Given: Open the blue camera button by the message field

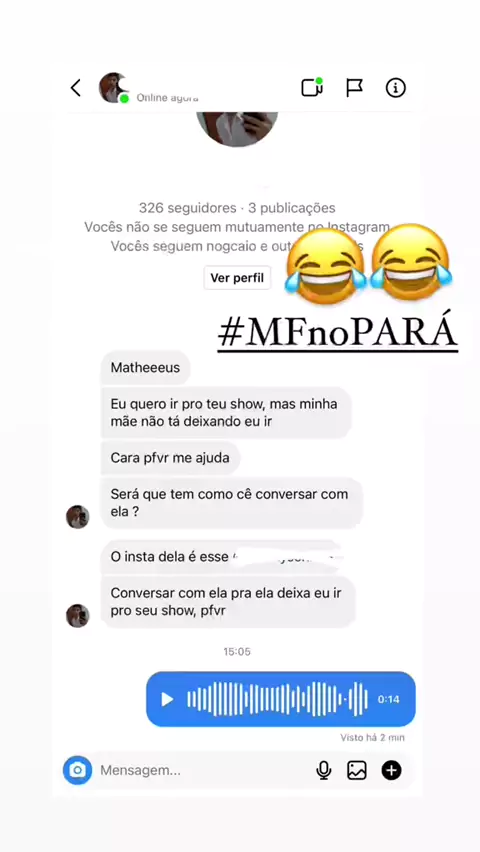Looking at the screenshot, I should pos(77,770).
